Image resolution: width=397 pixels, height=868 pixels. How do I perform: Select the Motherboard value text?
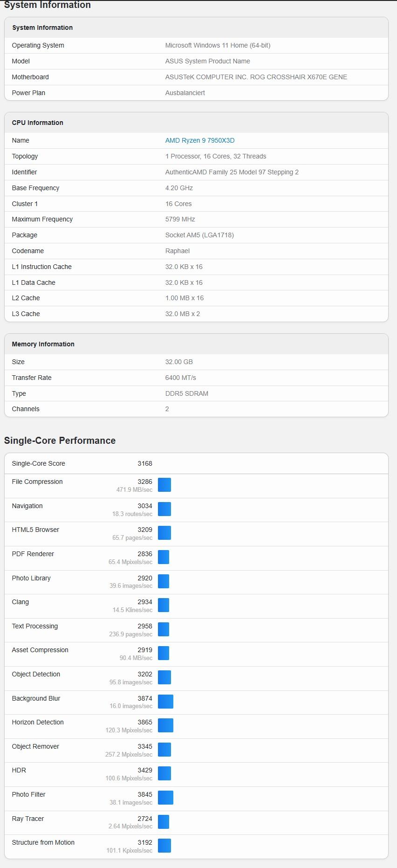[256, 77]
